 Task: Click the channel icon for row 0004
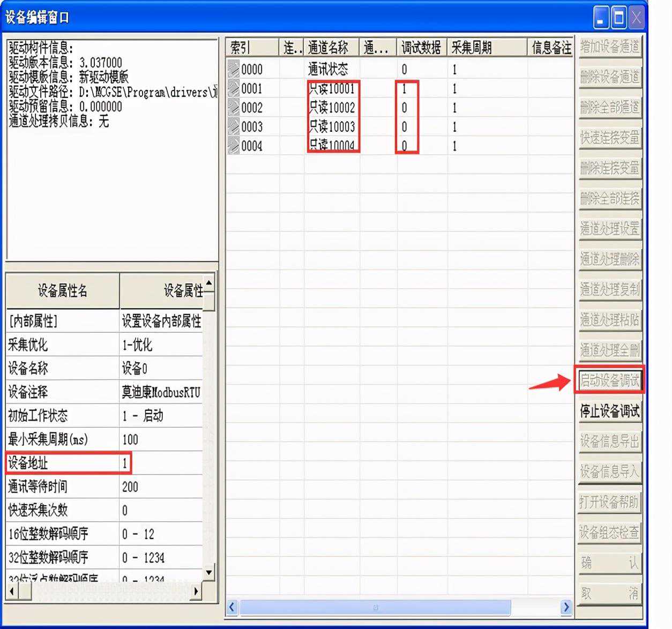233,146
